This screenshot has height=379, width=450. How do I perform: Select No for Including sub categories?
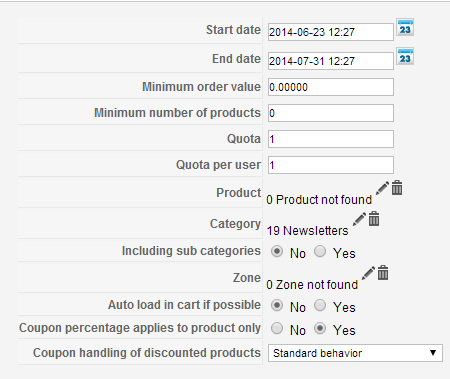[x=277, y=251]
